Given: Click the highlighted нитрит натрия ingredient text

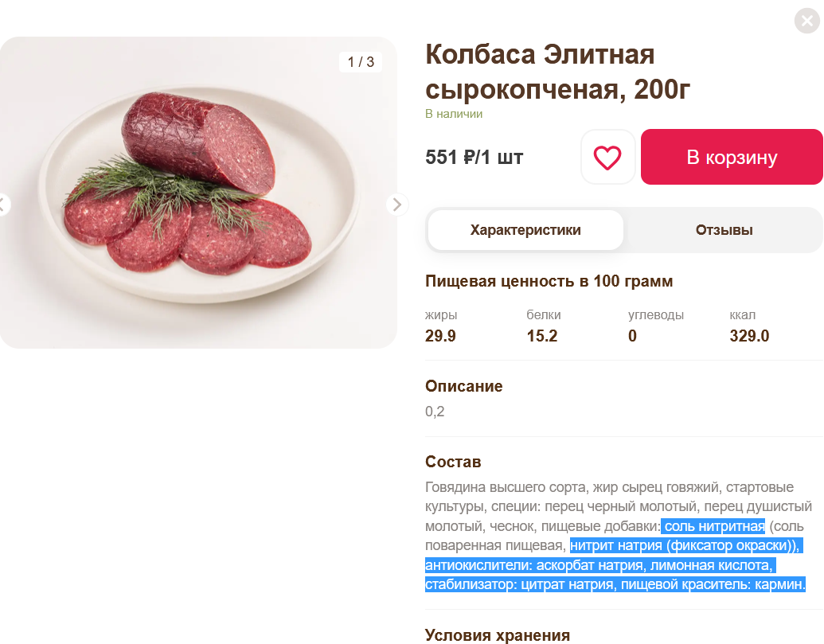Looking at the screenshot, I should pos(616,545).
